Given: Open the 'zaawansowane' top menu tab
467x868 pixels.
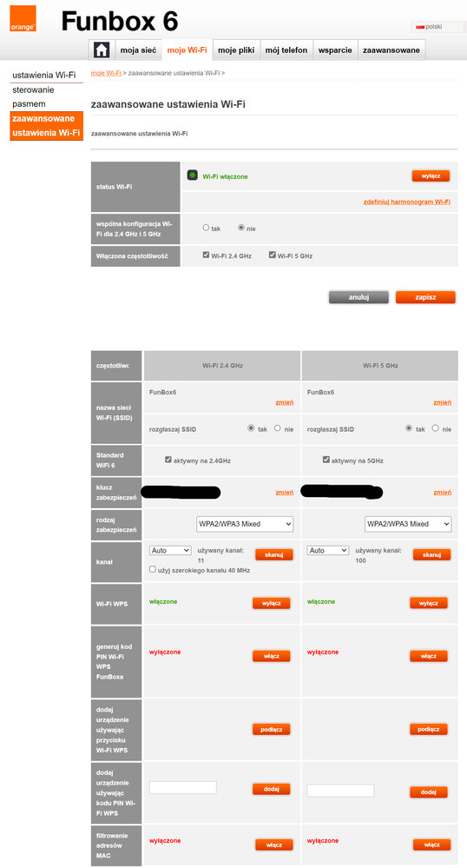Looking at the screenshot, I should click(x=391, y=50).
